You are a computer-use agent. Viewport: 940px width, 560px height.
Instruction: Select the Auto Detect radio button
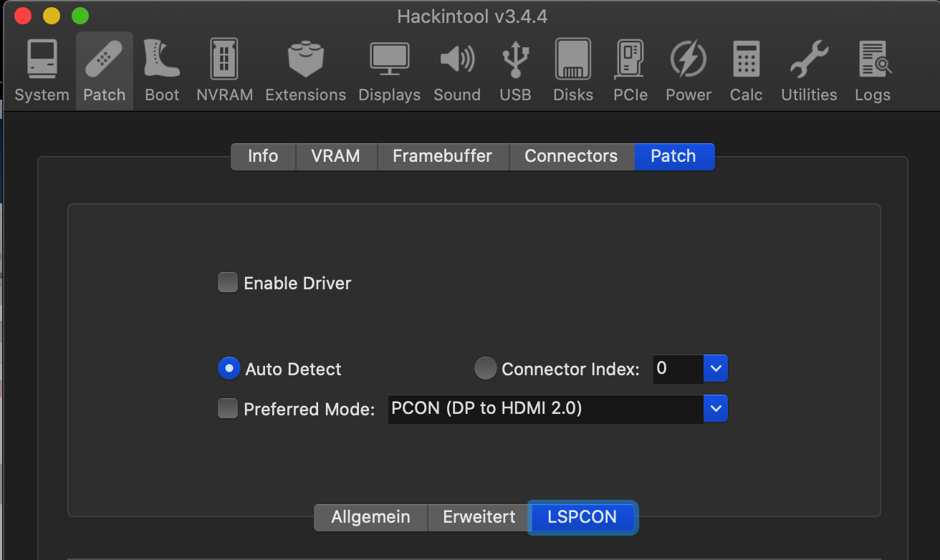point(229,369)
